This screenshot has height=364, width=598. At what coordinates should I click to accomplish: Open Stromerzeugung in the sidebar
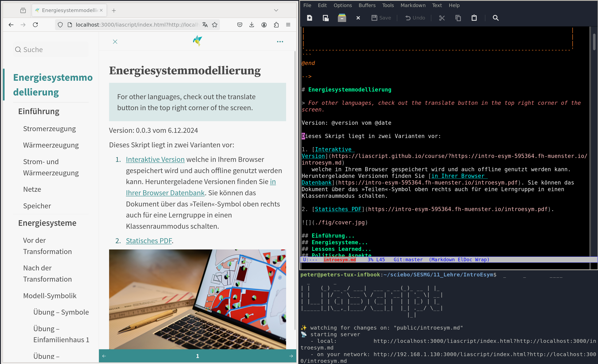[49, 128]
